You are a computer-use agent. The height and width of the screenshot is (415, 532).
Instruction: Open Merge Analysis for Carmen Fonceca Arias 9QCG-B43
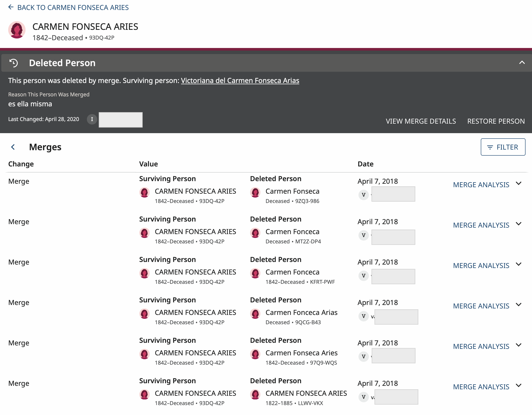tap(481, 306)
